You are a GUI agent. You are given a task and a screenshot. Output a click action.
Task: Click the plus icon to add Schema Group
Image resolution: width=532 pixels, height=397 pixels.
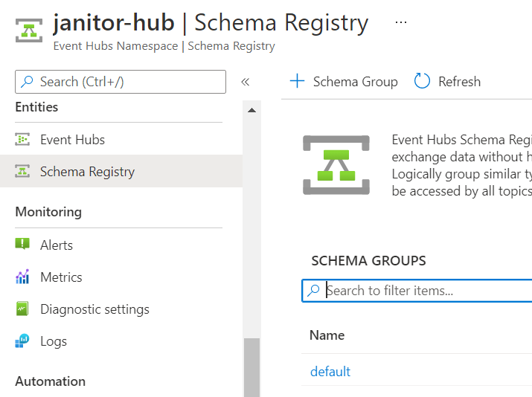(297, 81)
